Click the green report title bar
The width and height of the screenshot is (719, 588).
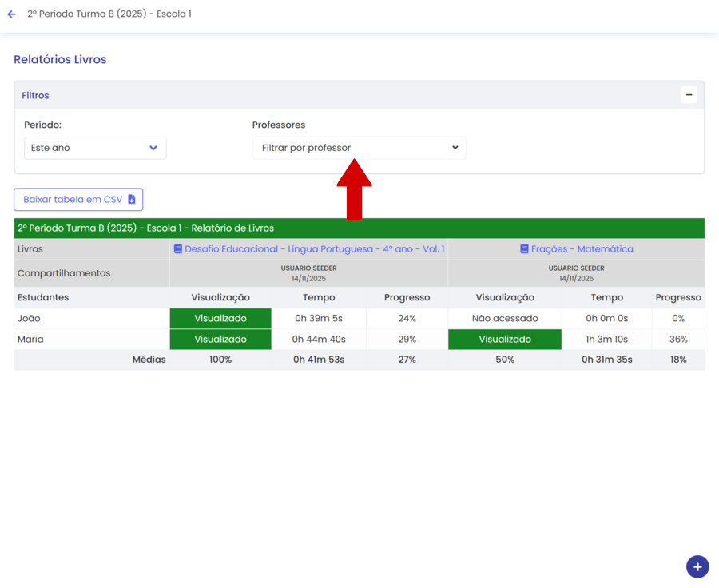click(359, 228)
